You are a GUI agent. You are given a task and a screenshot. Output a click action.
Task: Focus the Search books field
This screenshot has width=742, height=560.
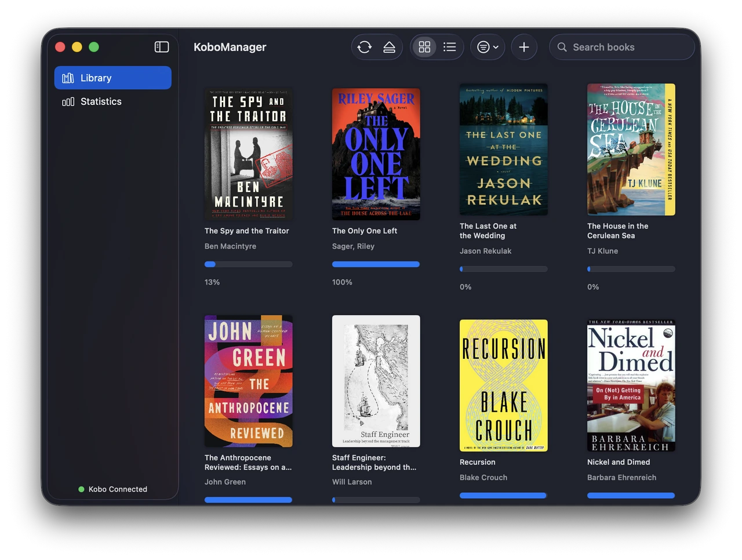(x=621, y=47)
